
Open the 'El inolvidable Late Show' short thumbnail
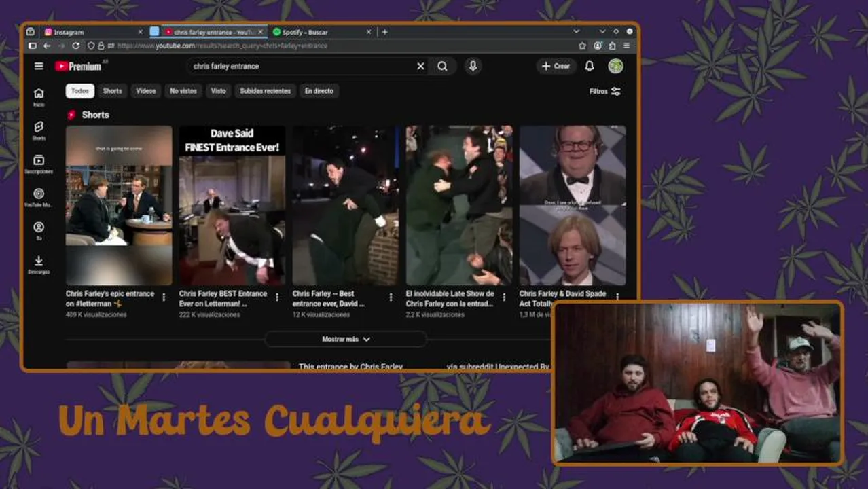pyautogui.click(x=459, y=205)
